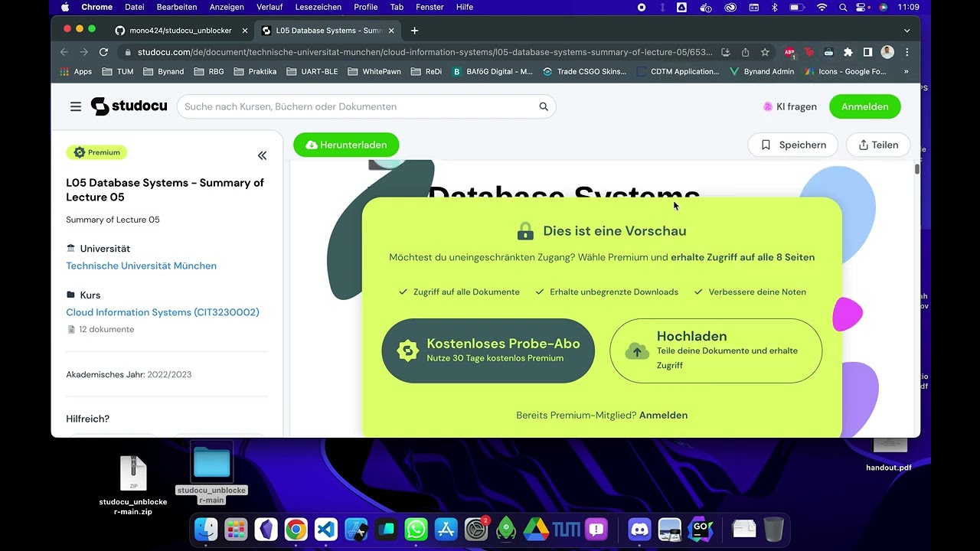Open the Fenster menu
The width and height of the screenshot is (980, 551).
pyautogui.click(x=430, y=7)
